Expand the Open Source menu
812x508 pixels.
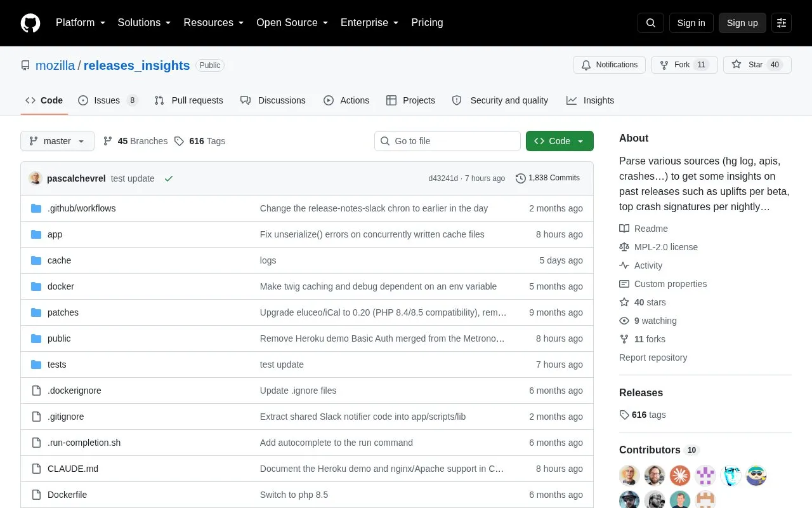tap(292, 23)
